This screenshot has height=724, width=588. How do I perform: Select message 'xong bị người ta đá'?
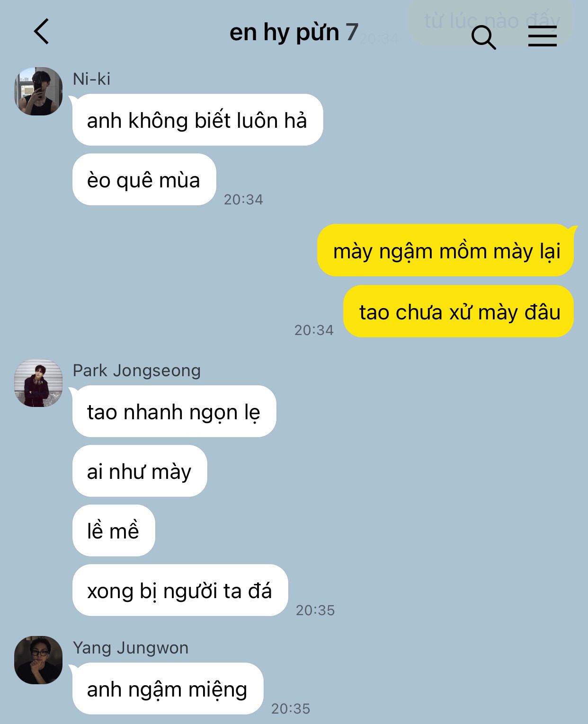[x=180, y=591]
